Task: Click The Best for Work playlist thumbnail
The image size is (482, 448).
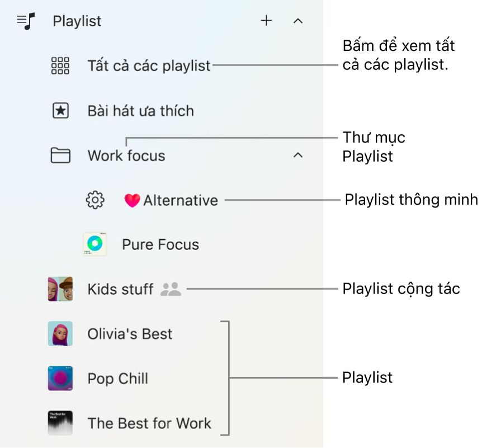Action: click(x=60, y=423)
